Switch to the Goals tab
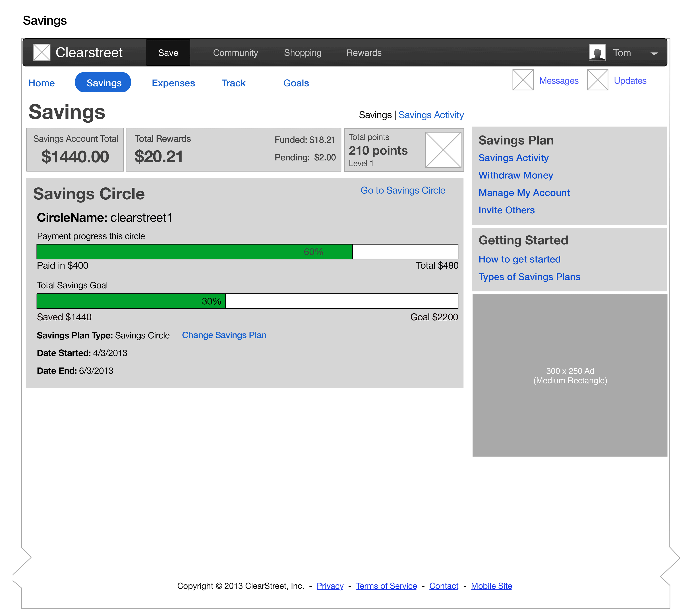This screenshot has width=696, height=616. tap(296, 83)
